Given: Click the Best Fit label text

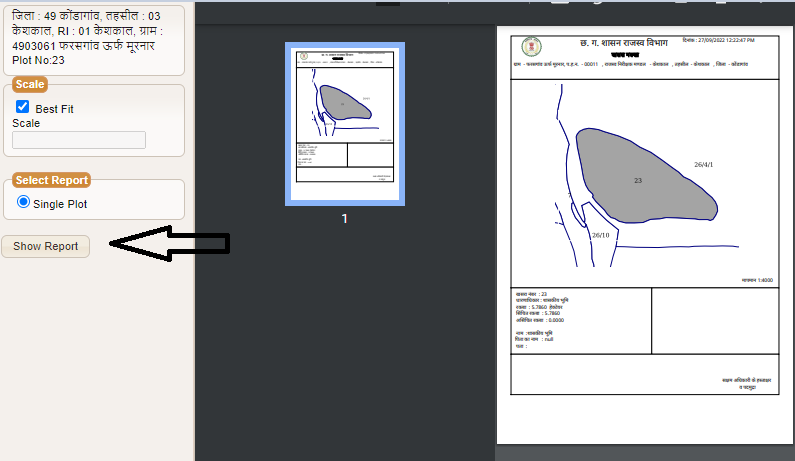Looking at the screenshot, I should 55,108.
